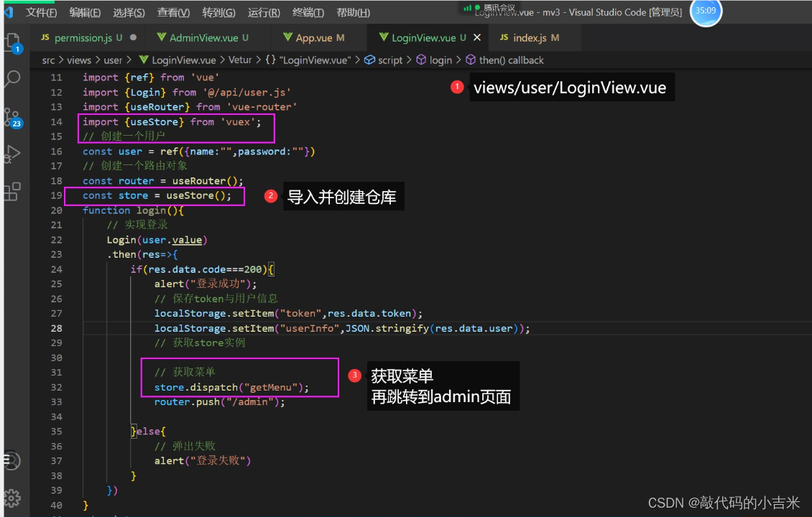Click the unsaved dot on permission.js tab

tap(134, 37)
